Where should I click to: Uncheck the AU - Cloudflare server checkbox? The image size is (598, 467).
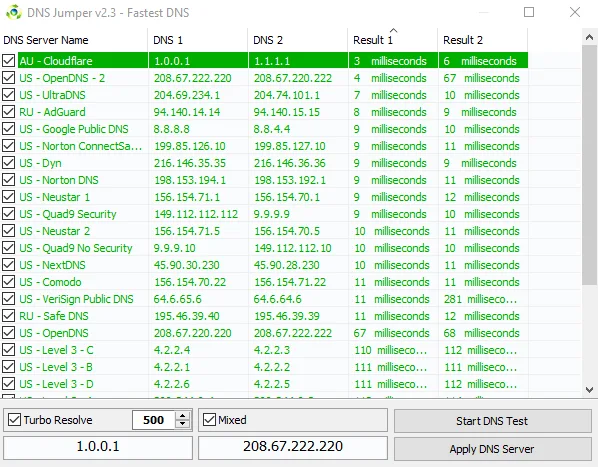click(x=8, y=61)
